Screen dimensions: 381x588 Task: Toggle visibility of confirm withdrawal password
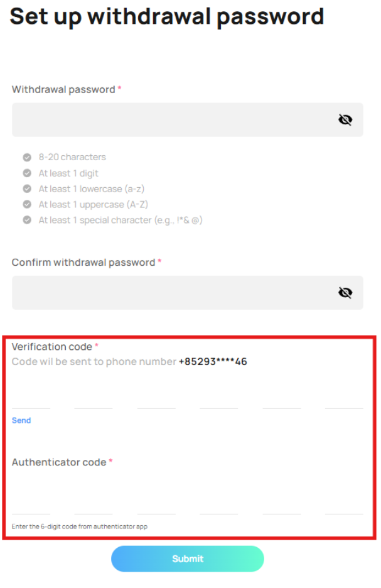345,293
